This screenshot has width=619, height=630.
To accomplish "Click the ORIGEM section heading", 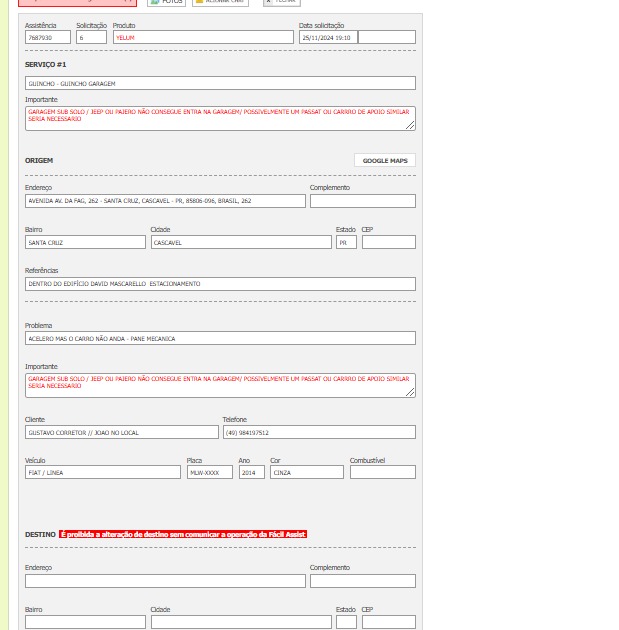I will 39,160.
